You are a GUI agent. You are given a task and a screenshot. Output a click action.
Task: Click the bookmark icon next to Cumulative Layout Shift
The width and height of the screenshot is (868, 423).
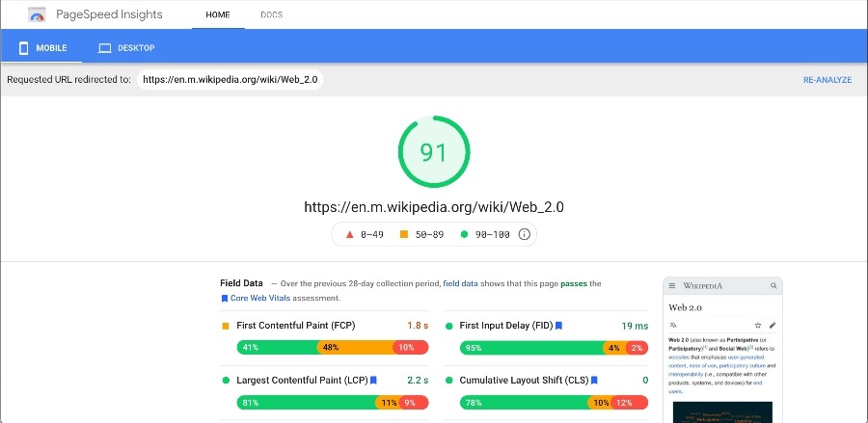click(x=594, y=381)
